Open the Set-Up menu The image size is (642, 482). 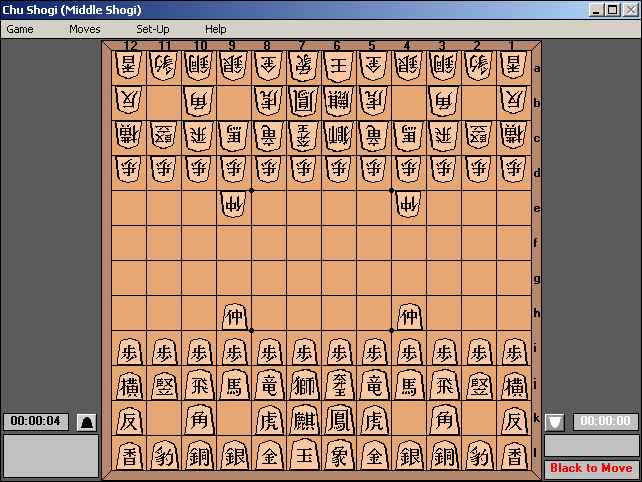153,29
